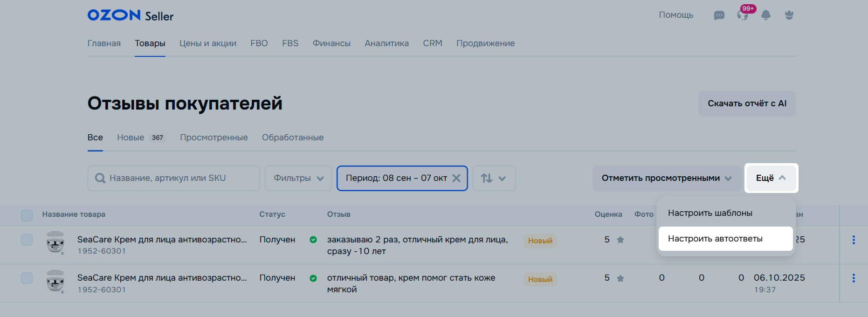
Task: Open the sort order dropdown
Action: pos(494,178)
